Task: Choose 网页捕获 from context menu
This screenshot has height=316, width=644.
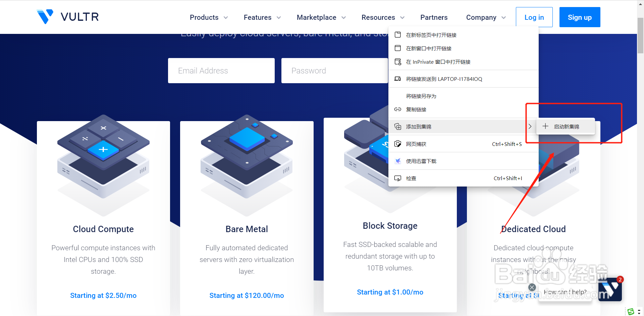Action: coord(464,144)
